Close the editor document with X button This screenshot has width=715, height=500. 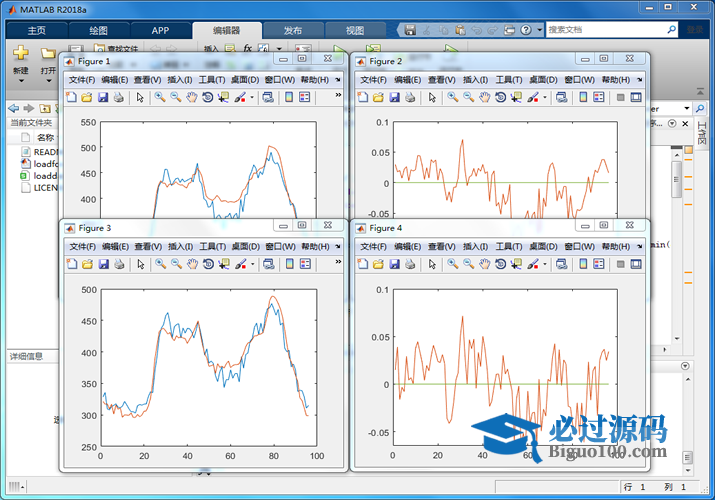tap(685, 124)
